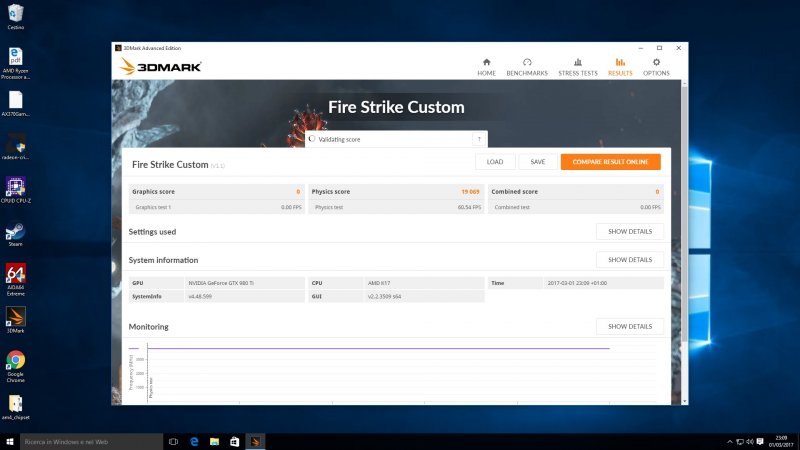Open File Explorer from the taskbar
This screenshot has width=800, height=450.
click(214, 442)
